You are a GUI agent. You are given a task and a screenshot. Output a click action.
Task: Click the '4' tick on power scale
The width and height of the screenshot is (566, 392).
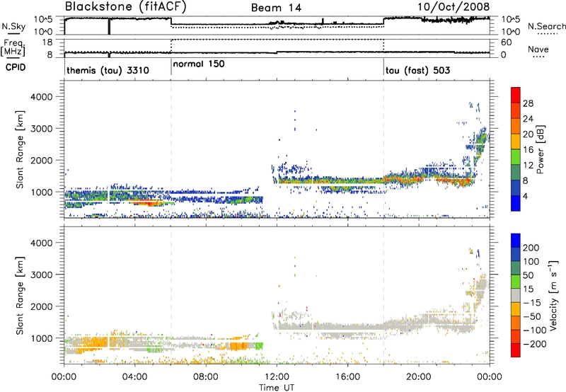[526, 196]
